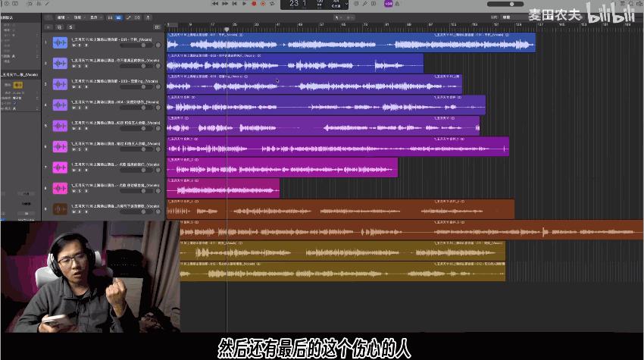Image resolution: width=644 pixels, height=360 pixels.
Task: Click the Go to Beginning transport button
Action: [x=235, y=4]
